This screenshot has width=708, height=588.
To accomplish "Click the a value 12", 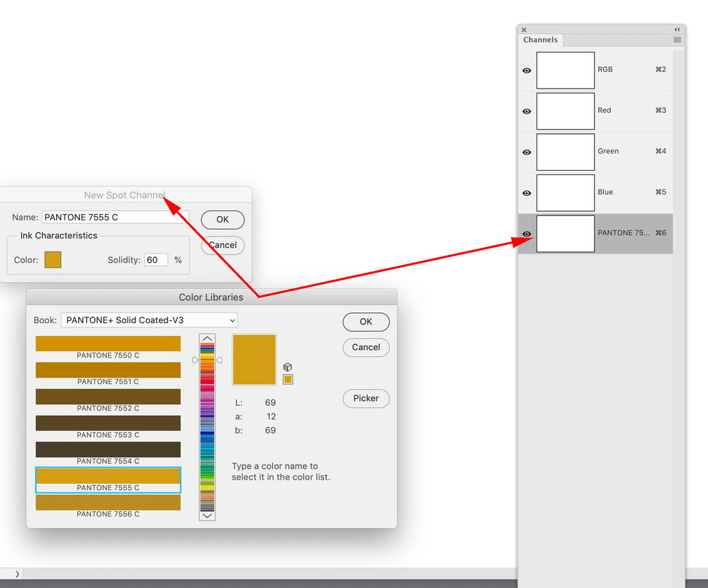I will tap(271, 417).
